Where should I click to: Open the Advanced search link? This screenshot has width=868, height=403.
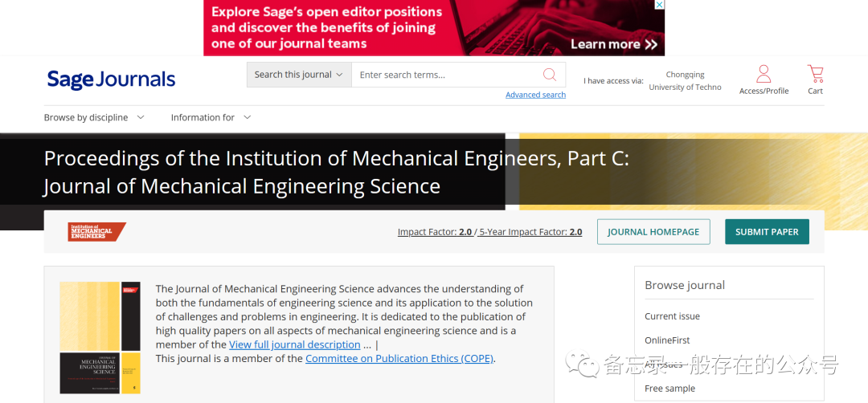click(535, 95)
